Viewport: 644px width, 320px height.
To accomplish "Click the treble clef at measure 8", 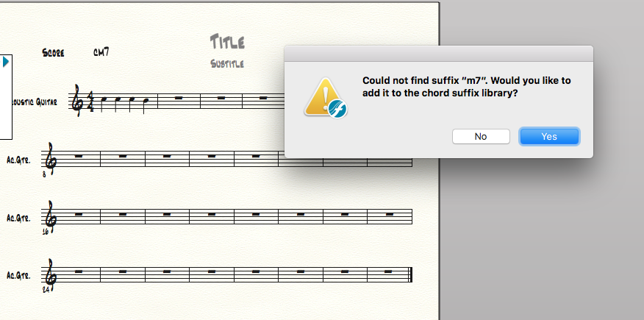I will [x=51, y=158].
